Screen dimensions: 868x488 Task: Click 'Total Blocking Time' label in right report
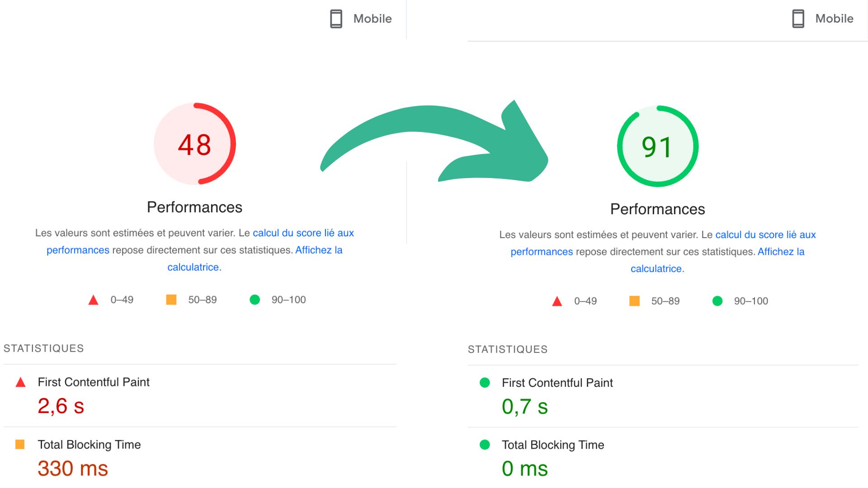tap(553, 445)
